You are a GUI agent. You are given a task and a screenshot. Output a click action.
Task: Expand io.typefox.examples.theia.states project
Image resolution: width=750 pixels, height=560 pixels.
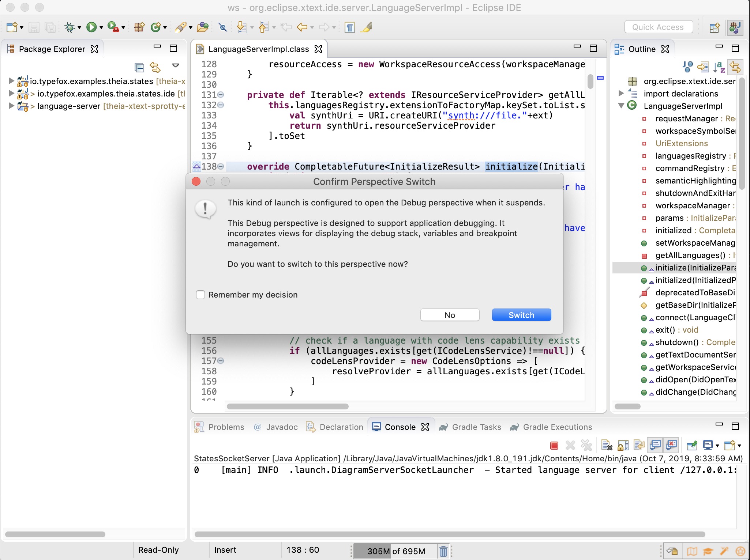coord(11,81)
